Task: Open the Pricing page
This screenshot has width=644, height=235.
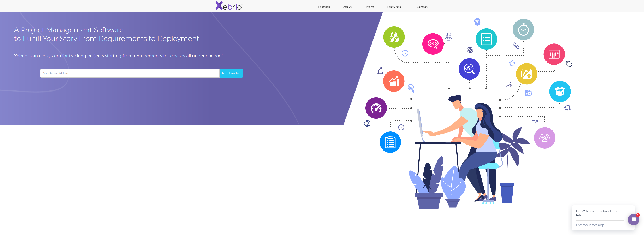Action: click(x=369, y=7)
